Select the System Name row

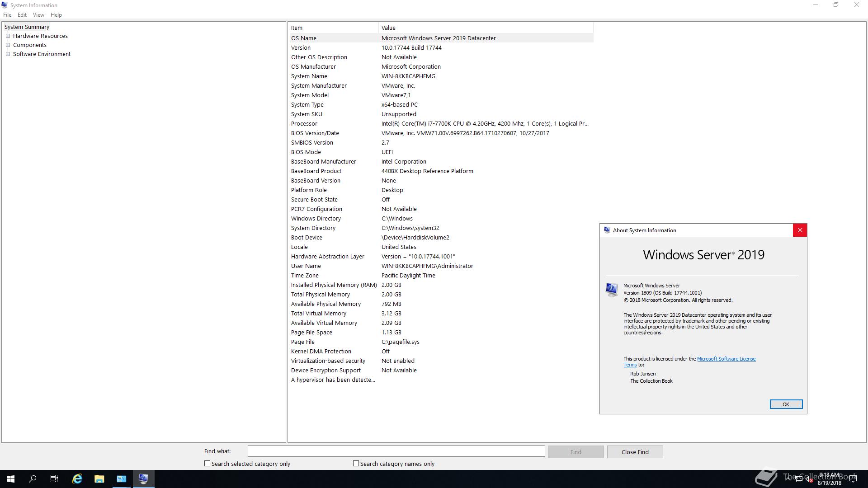(x=441, y=76)
